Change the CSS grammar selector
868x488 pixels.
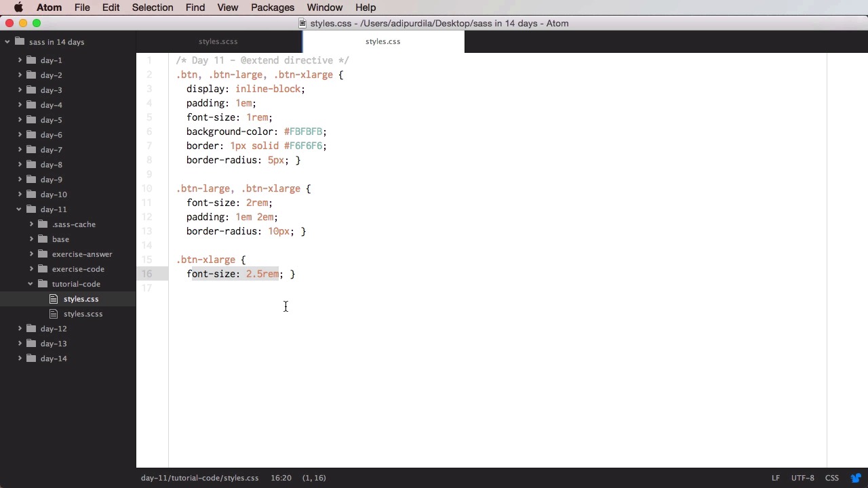coord(831,478)
